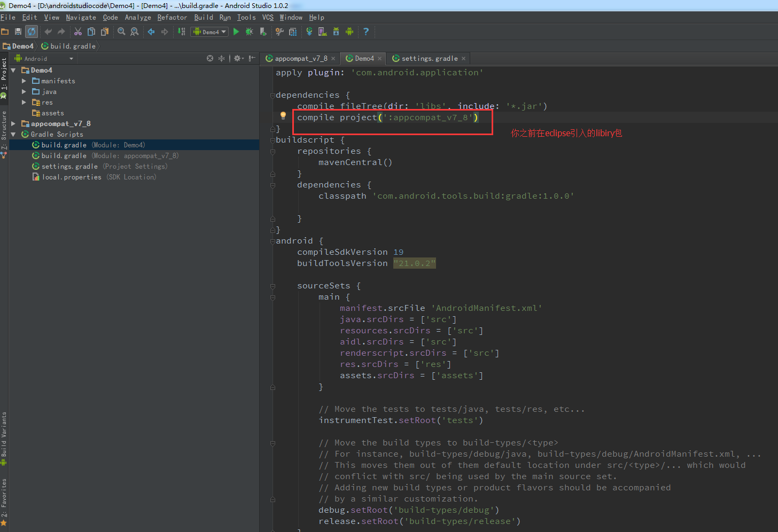Open the Demo4 run configuration dropdown
The image size is (778, 532).
point(209,32)
